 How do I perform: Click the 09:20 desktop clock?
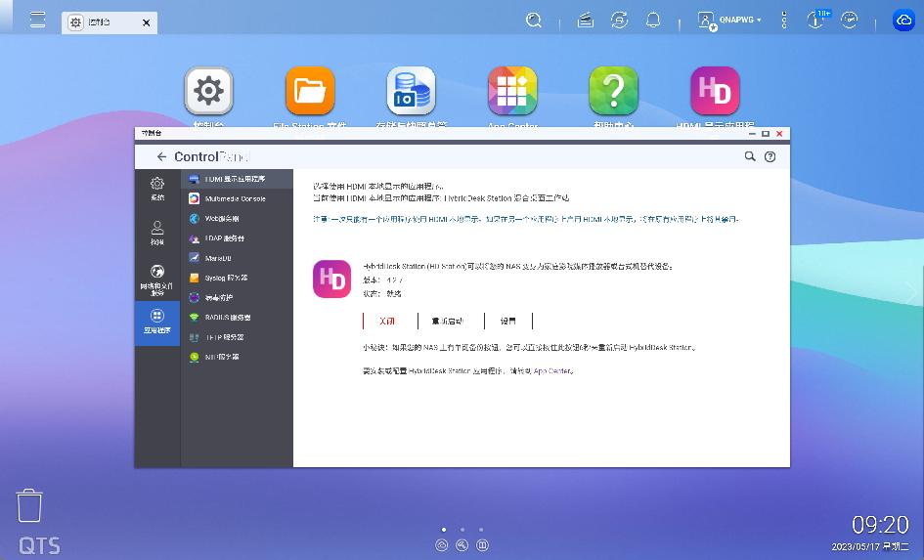coord(880,524)
